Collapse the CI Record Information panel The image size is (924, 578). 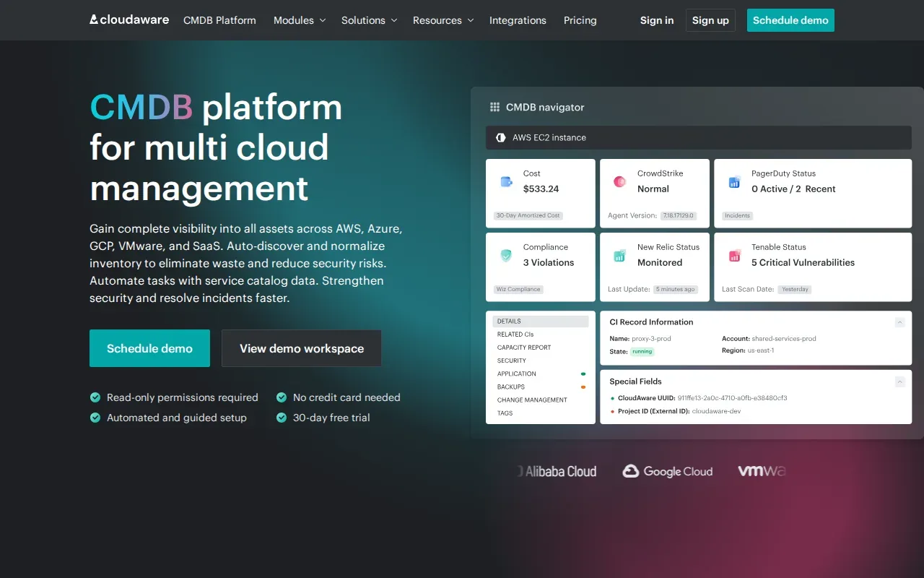(899, 322)
